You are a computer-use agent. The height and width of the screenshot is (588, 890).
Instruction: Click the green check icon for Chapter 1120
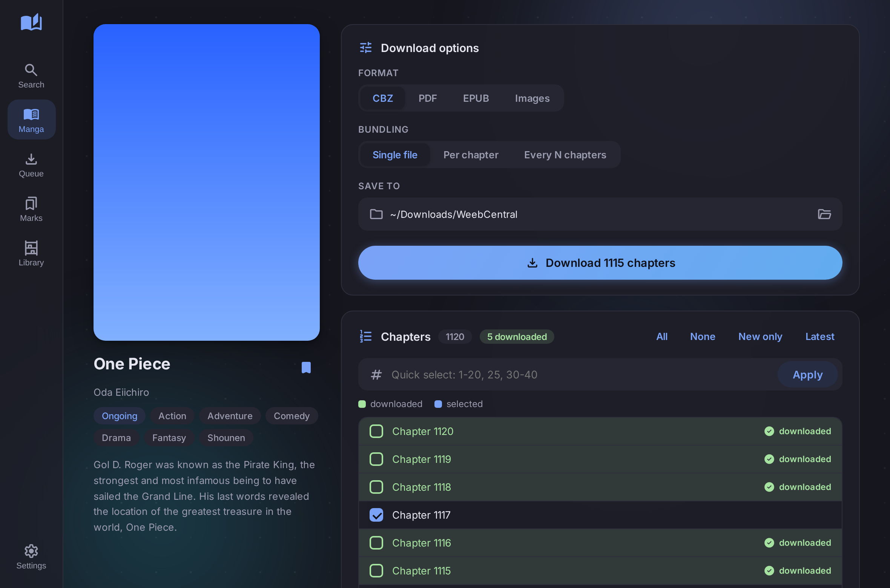coord(769,431)
